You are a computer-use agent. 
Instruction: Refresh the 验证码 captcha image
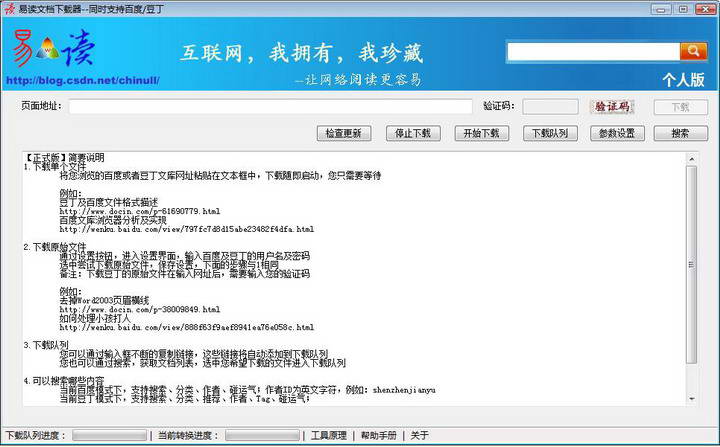coord(612,107)
